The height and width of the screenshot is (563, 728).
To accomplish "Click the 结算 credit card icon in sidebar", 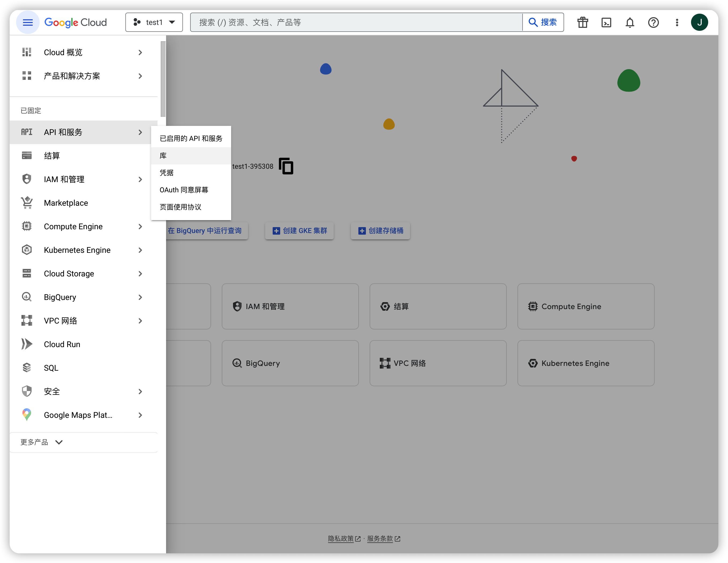I will click(x=27, y=155).
